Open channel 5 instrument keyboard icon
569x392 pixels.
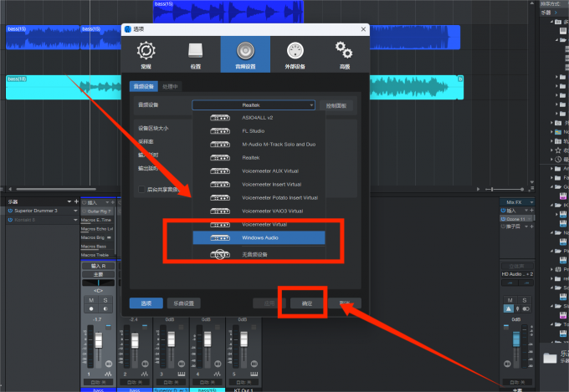point(254,374)
